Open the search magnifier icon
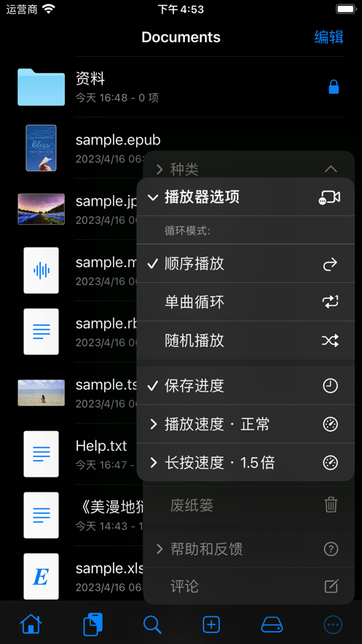This screenshot has width=362, height=644. tap(152, 625)
